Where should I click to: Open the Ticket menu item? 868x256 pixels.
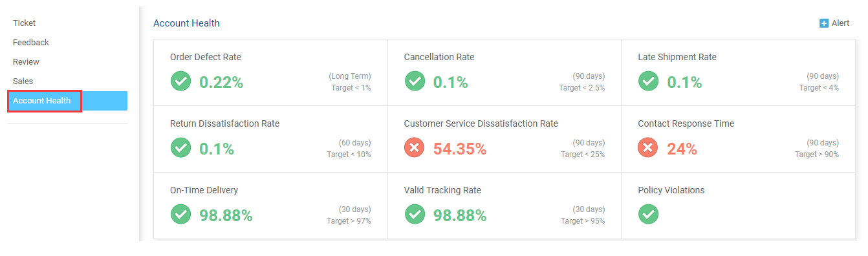click(24, 23)
